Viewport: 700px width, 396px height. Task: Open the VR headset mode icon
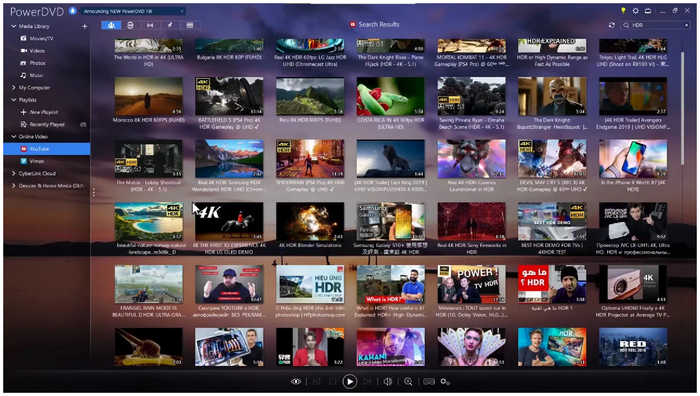(429, 382)
